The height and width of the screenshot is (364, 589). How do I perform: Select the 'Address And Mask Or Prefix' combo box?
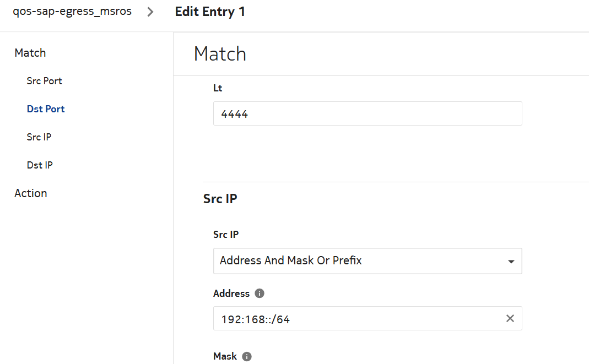358,261
